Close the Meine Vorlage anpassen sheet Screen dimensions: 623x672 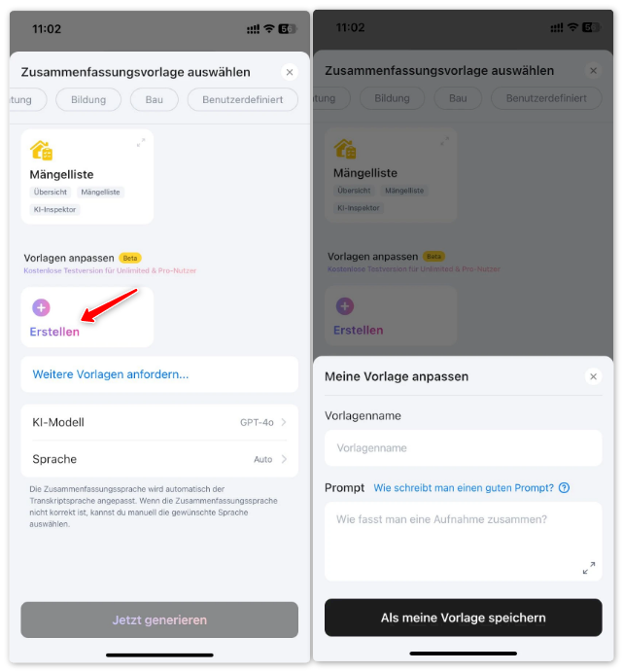[x=593, y=376]
